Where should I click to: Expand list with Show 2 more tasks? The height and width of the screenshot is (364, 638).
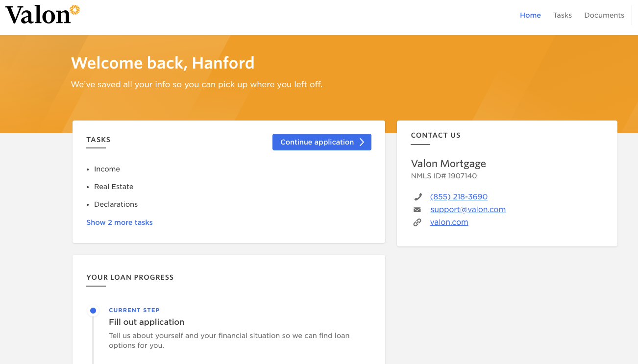[x=120, y=222]
